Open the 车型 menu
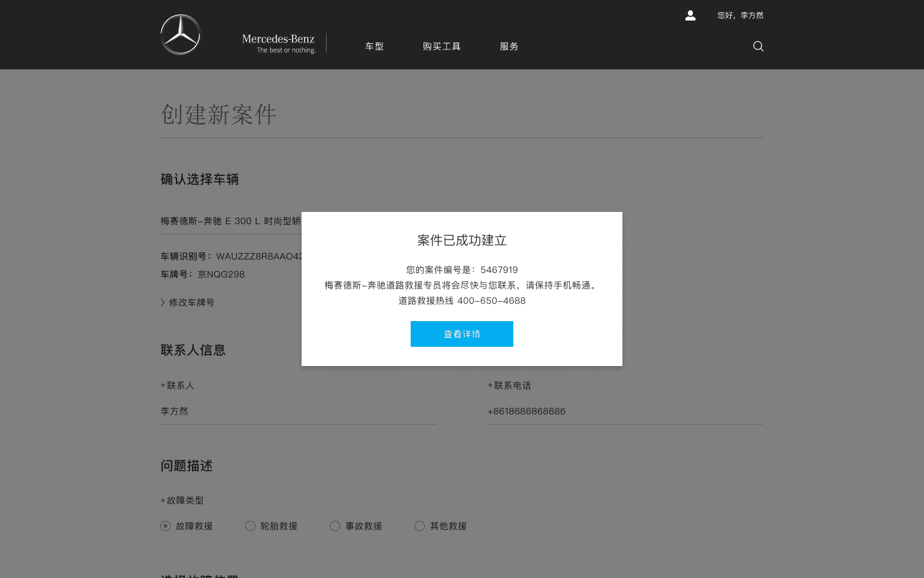The width and height of the screenshot is (924, 578). tap(374, 46)
